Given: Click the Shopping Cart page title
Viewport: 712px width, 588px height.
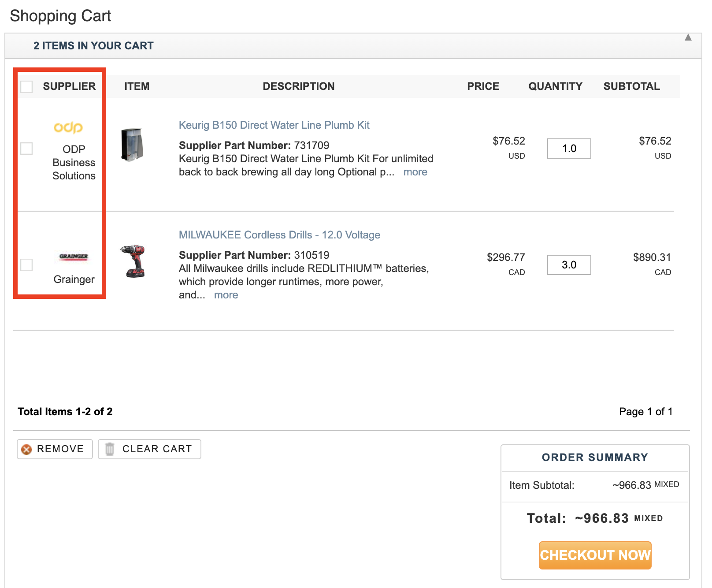Looking at the screenshot, I should tap(60, 16).
